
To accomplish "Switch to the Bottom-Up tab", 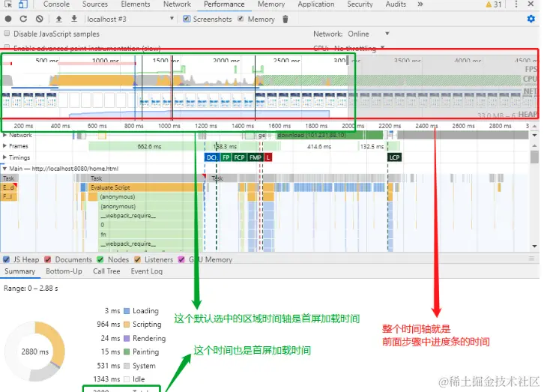I will pos(64,271).
